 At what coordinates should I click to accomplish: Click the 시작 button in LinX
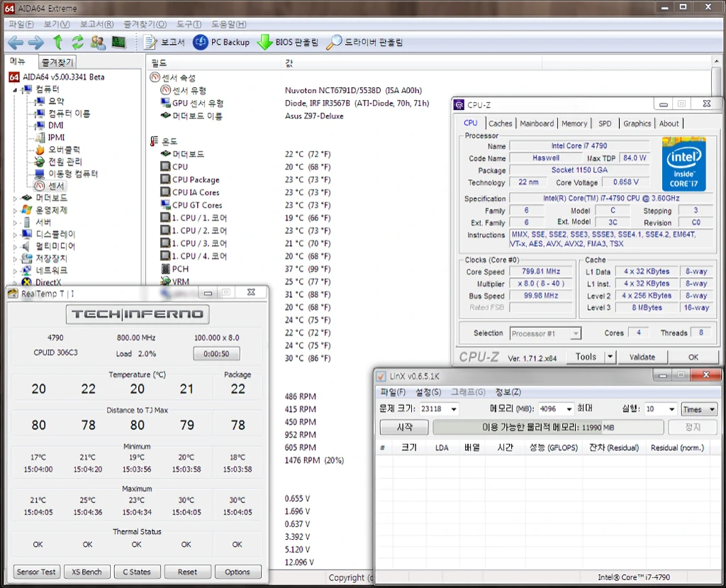tap(404, 427)
